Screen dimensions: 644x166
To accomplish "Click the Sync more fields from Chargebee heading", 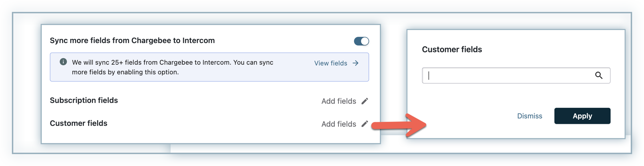I will pos(132,41).
